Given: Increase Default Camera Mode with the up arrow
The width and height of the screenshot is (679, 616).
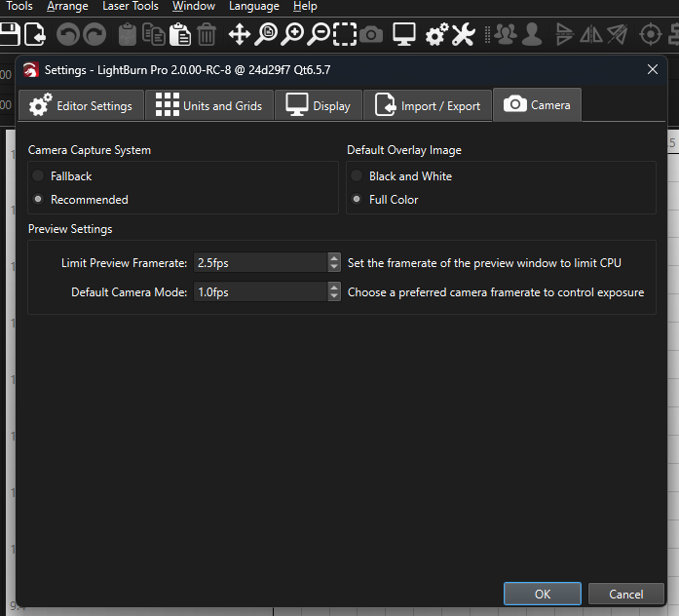Looking at the screenshot, I should pos(334,288).
